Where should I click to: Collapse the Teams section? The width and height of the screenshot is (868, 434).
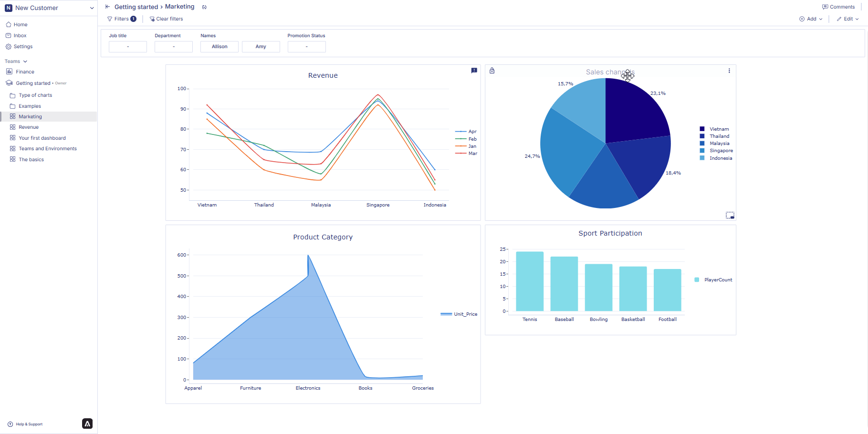click(25, 62)
